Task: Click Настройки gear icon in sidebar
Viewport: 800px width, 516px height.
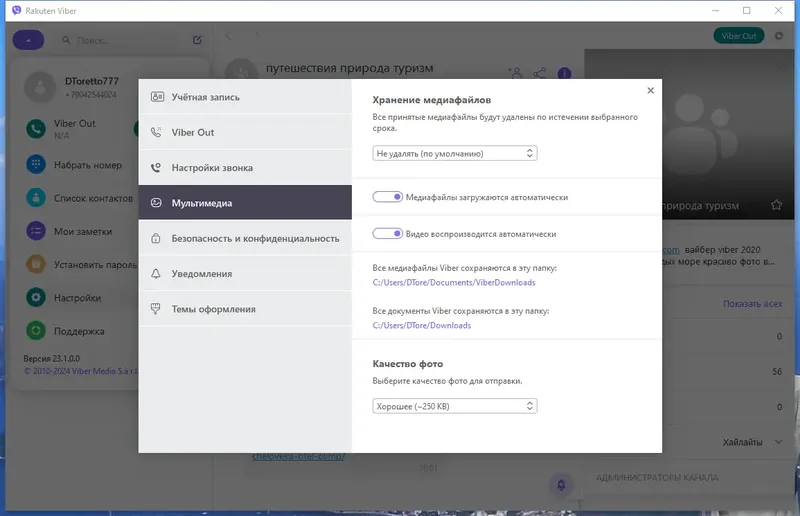Action: [x=36, y=297]
